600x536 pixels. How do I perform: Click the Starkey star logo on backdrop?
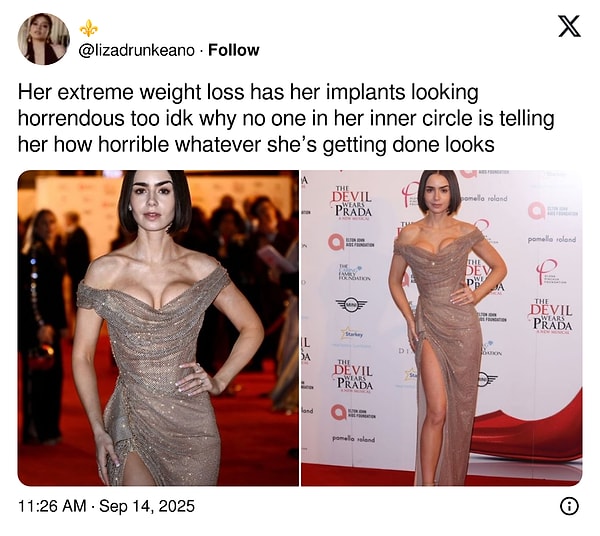[x=352, y=333]
